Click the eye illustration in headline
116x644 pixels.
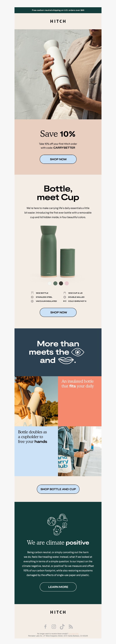point(78,352)
